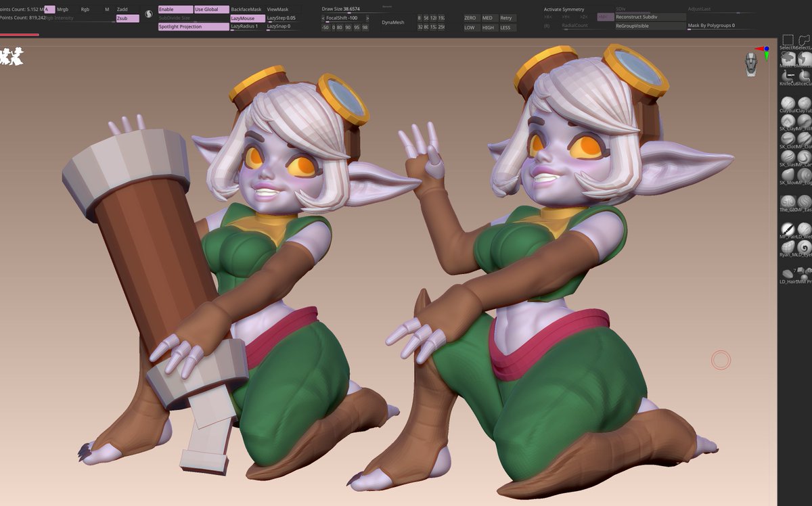Choose the SK_Cloth brush
Screen dimensions: 812x506
[788, 140]
